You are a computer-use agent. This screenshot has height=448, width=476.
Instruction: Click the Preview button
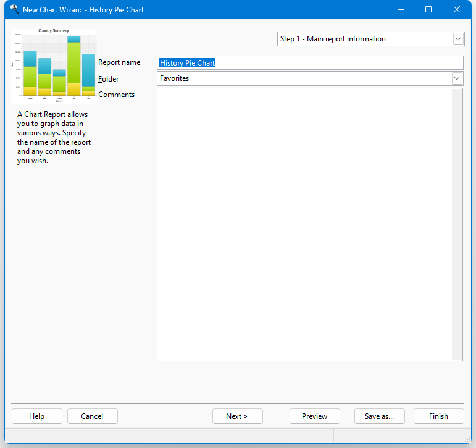(314, 416)
